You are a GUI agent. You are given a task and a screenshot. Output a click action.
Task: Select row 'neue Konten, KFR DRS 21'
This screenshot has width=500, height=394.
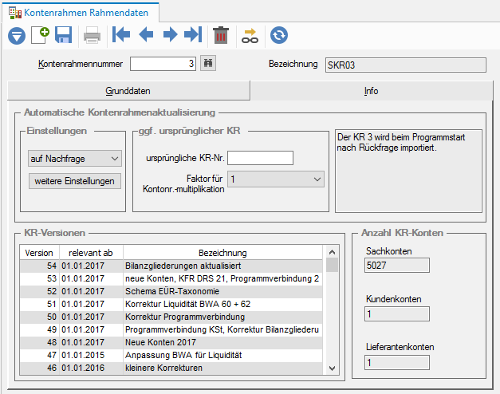coord(171,278)
